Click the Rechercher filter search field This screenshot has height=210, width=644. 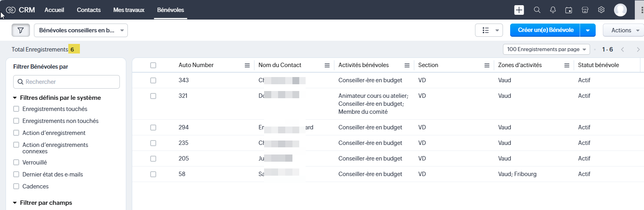(67, 82)
